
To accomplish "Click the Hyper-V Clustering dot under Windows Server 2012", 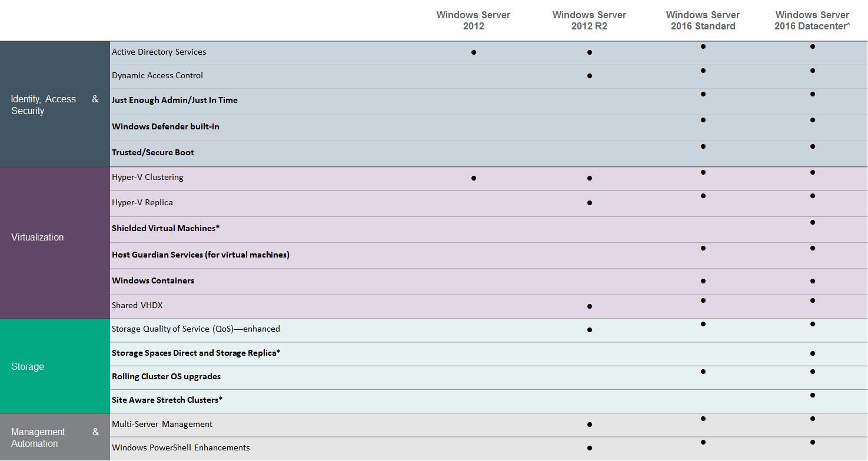I will pyautogui.click(x=474, y=178).
